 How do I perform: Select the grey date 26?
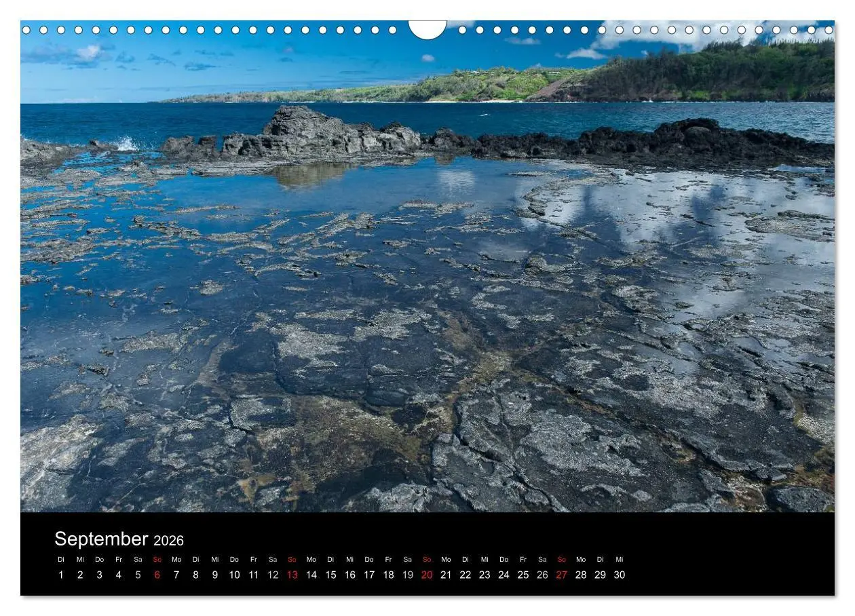pyautogui.click(x=541, y=575)
